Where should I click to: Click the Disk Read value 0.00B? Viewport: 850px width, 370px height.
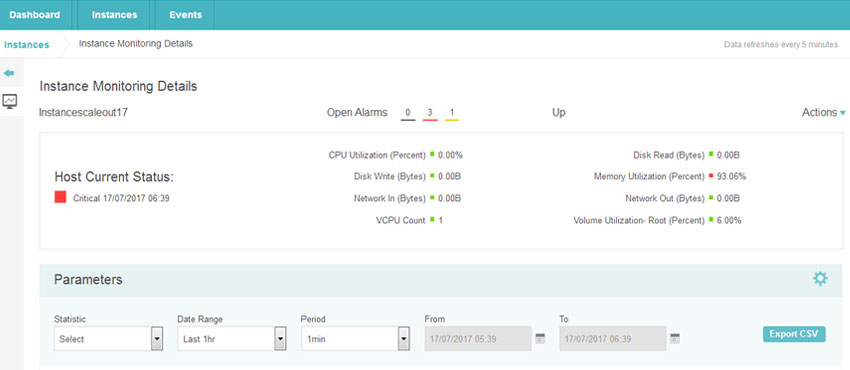729,155
